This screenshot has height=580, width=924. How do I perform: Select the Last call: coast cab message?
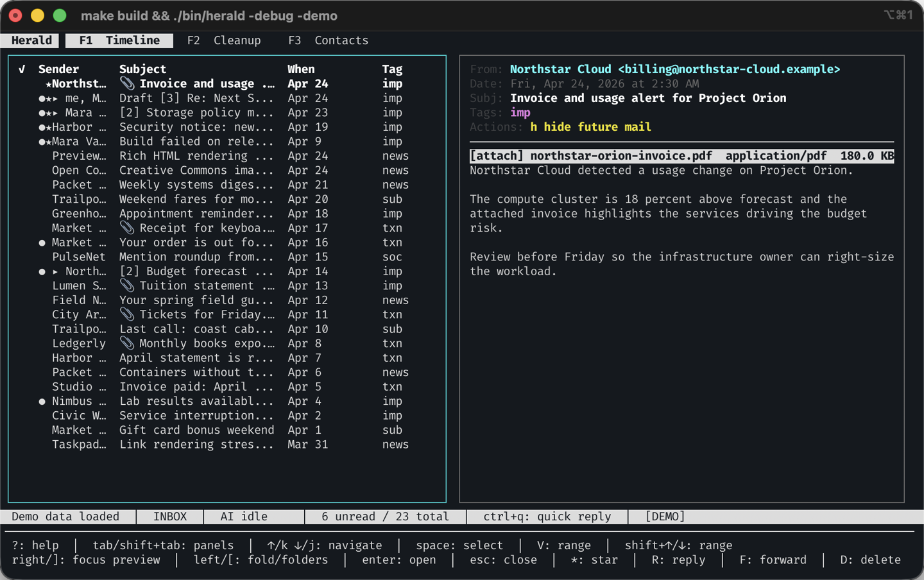tap(227, 329)
